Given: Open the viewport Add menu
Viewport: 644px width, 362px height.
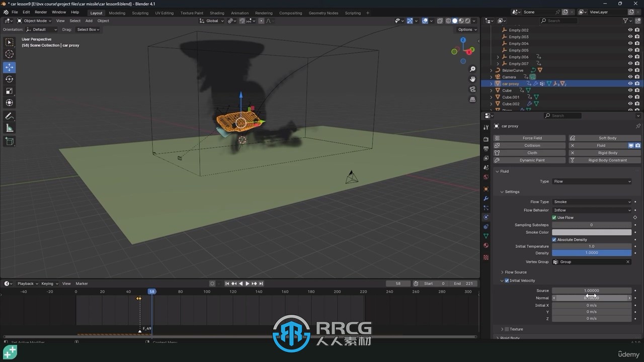Looking at the screenshot, I should pyautogui.click(x=89, y=21).
